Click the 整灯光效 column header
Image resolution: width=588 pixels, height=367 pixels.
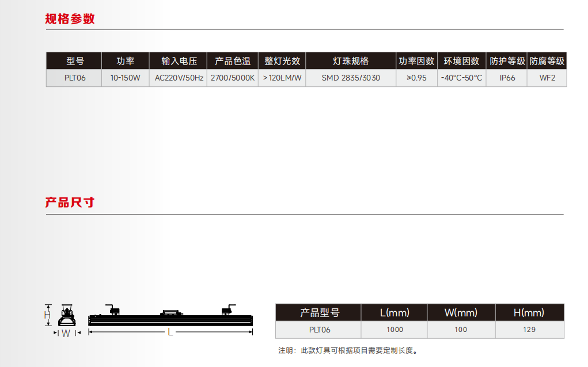pos(282,61)
